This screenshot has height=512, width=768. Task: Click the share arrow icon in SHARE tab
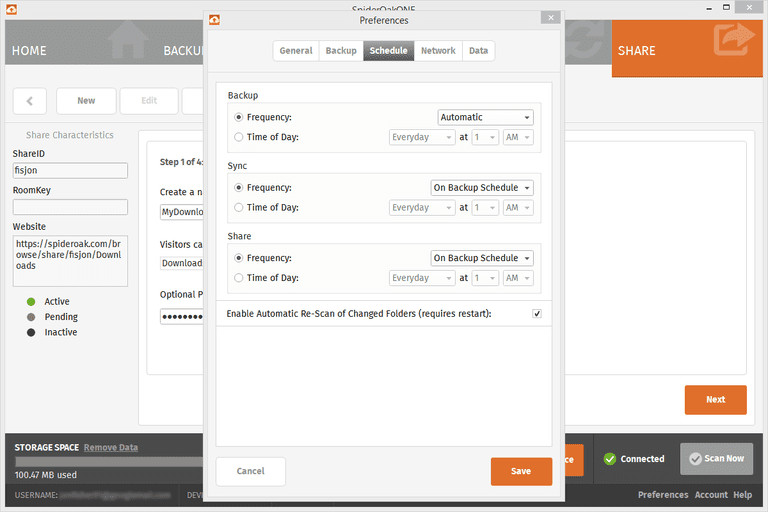click(x=733, y=40)
